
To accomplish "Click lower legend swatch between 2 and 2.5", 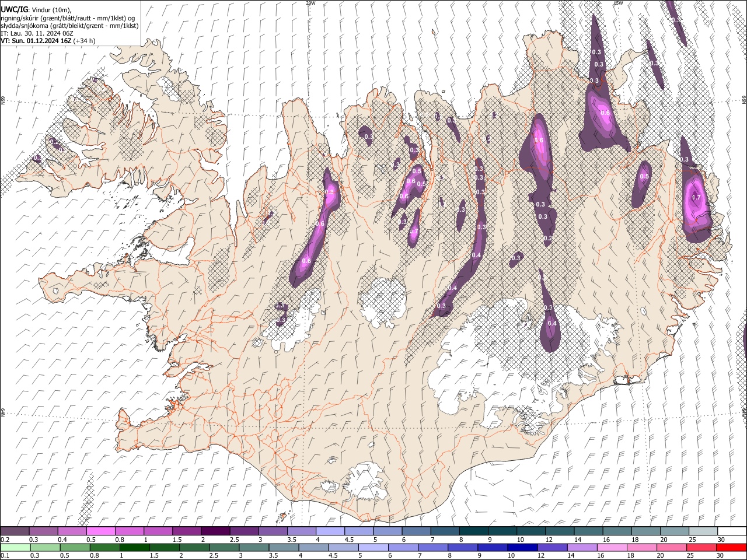I will coord(194,547).
